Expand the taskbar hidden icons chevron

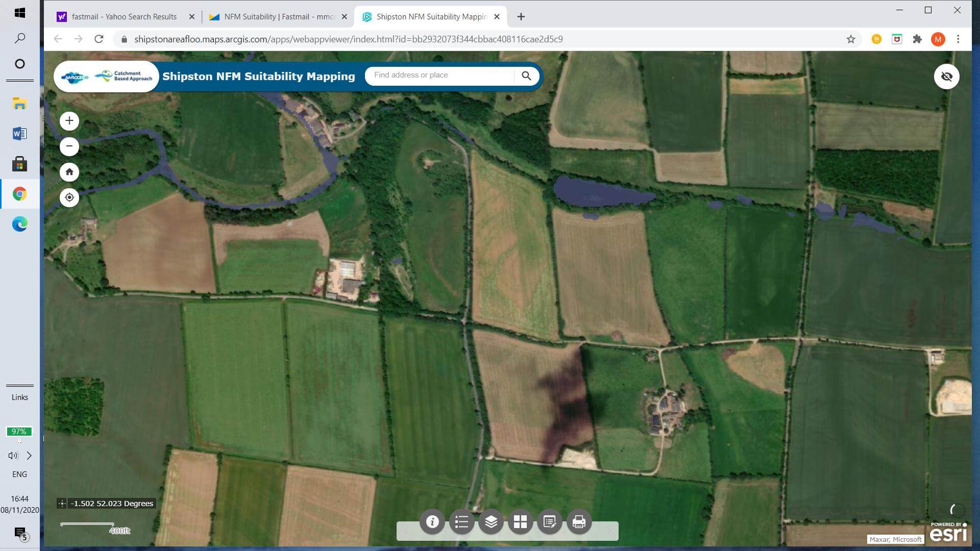pos(29,456)
